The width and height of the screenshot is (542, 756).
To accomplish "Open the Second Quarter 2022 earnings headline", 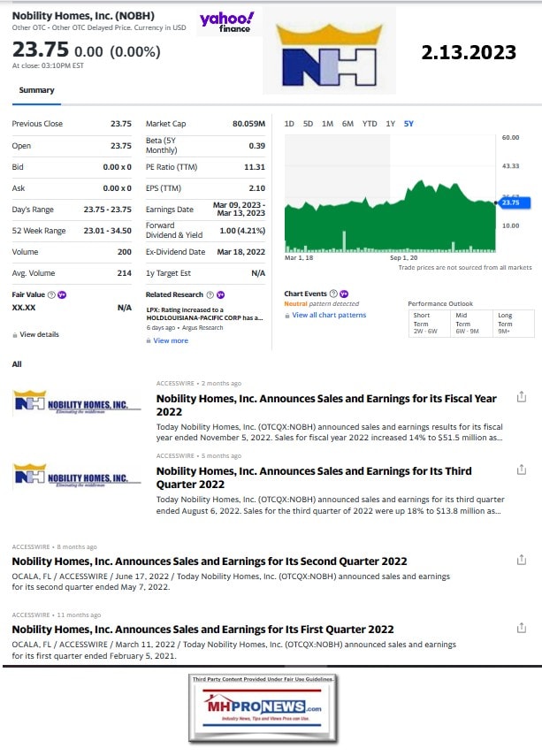I will pos(210,561).
